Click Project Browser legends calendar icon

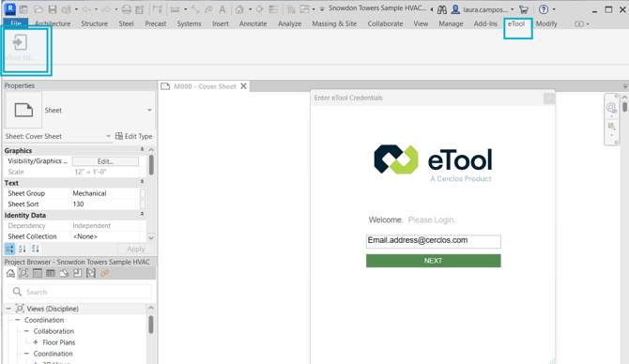(38, 273)
